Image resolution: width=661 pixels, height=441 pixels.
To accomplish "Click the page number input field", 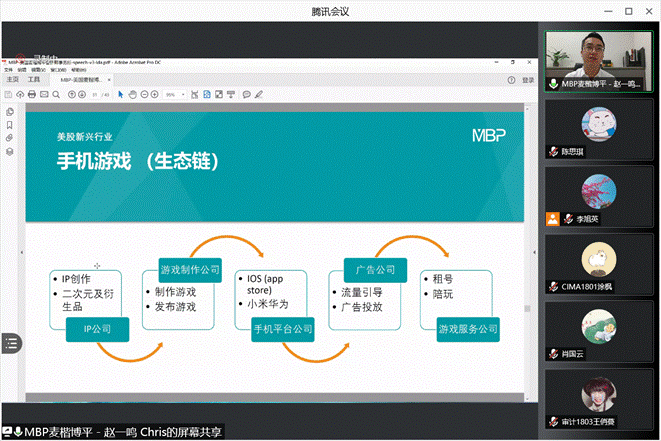I will (x=94, y=95).
